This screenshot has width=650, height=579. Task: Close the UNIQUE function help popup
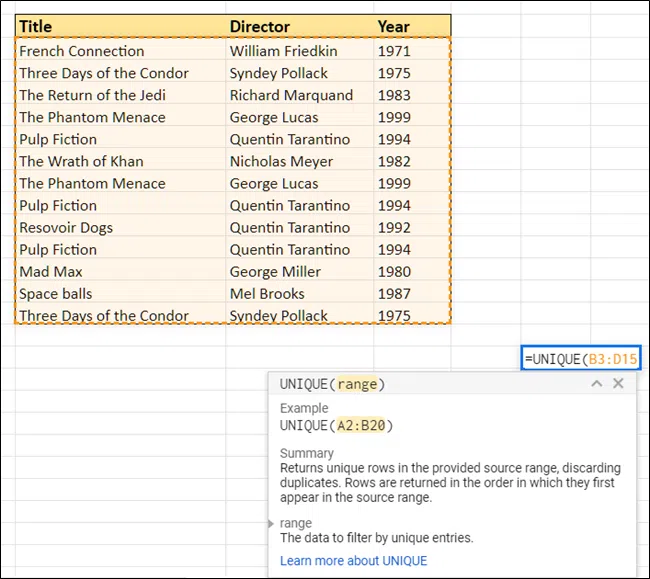point(618,384)
